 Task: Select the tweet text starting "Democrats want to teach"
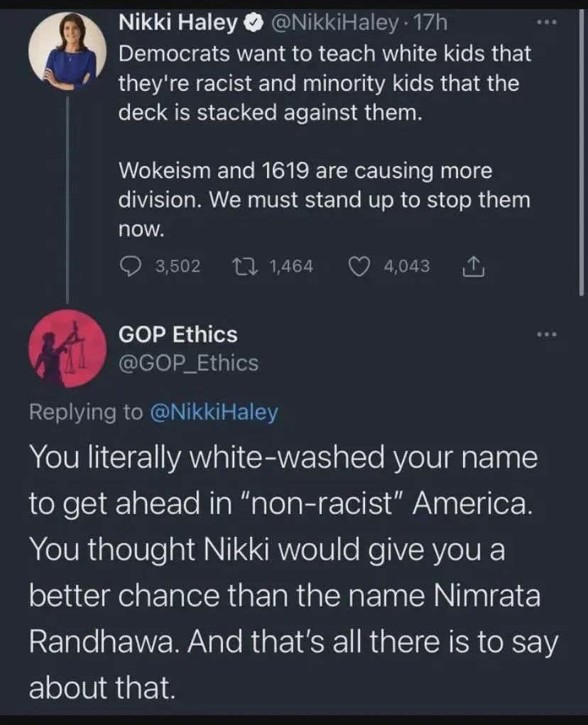pos(324,84)
